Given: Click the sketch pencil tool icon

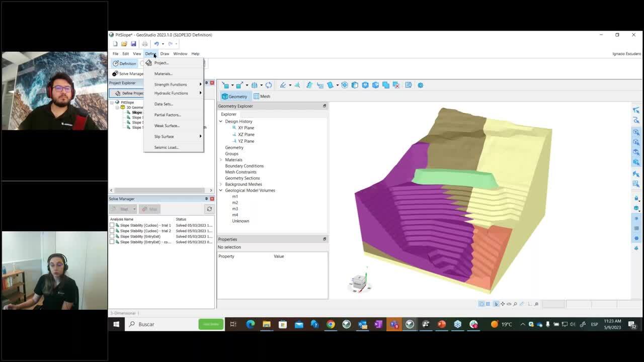Looking at the screenshot, I should click(283, 85).
